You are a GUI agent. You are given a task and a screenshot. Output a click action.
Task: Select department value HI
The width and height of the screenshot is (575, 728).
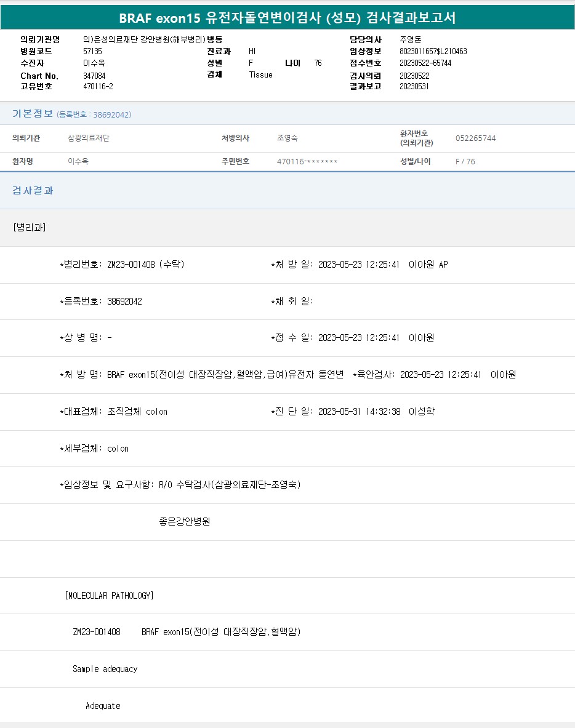tap(252, 51)
